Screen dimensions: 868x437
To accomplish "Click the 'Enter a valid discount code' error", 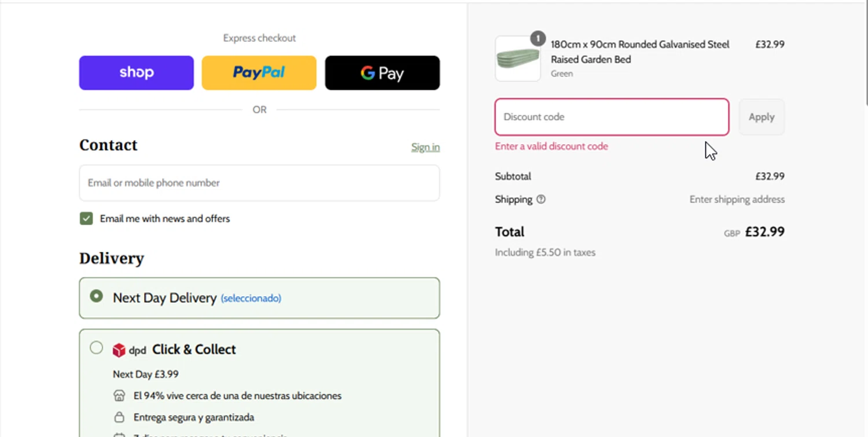I will tap(551, 146).
